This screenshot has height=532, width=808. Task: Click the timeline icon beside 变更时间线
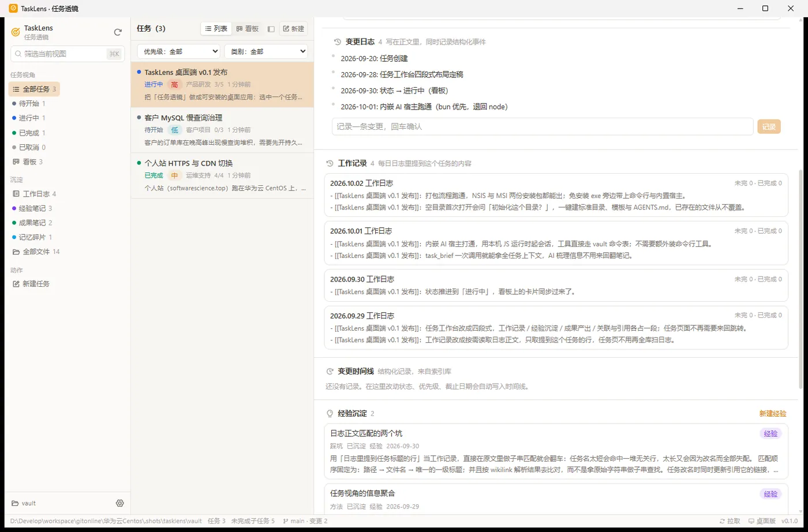pyautogui.click(x=330, y=372)
